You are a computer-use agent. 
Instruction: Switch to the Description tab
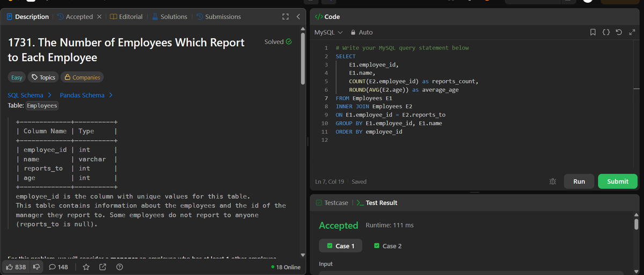(27, 17)
